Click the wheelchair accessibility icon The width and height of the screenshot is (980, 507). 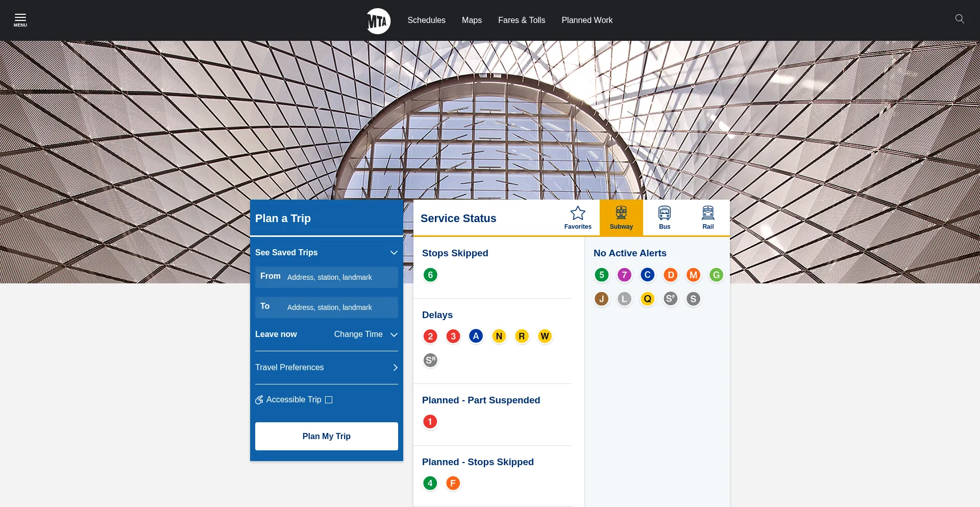click(259, 400)
